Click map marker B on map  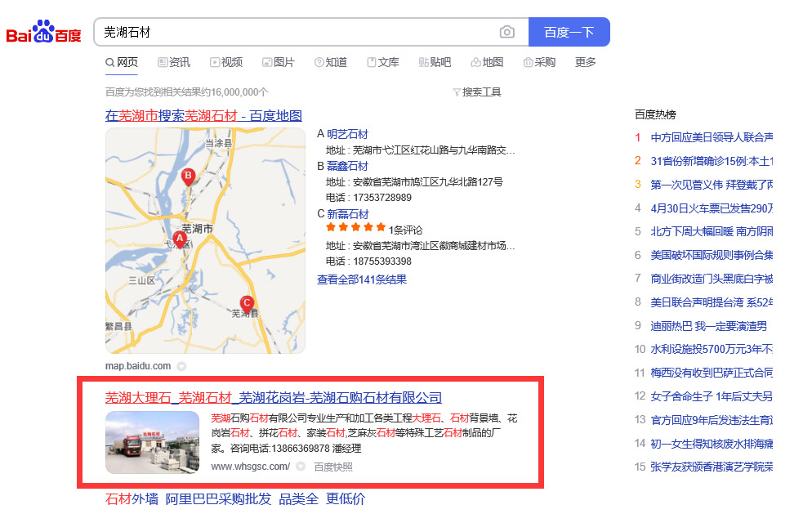188,176
